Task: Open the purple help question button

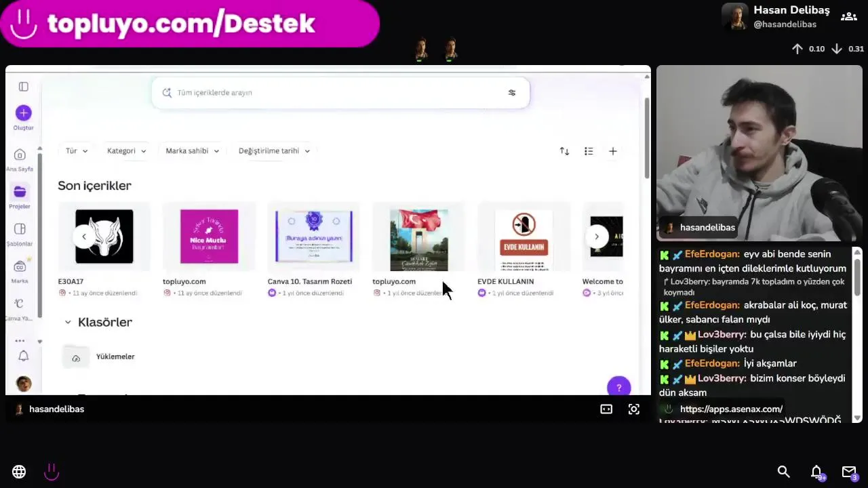Action: click(618, 387)
